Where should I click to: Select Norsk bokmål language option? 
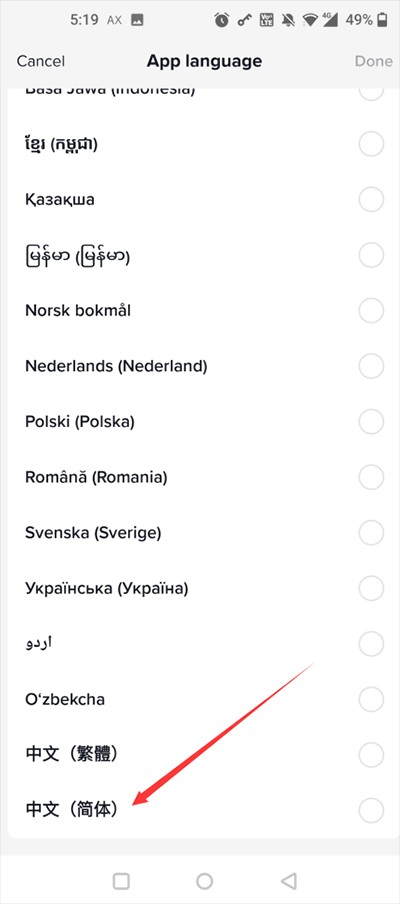pyautogui.click(x=200, y=310)
